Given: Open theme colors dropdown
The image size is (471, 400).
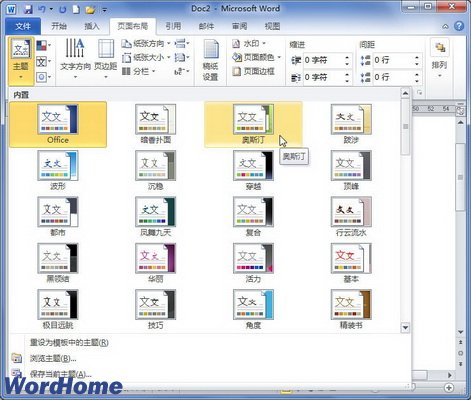Looking at the screenshot, I should [x=44, y=45].
